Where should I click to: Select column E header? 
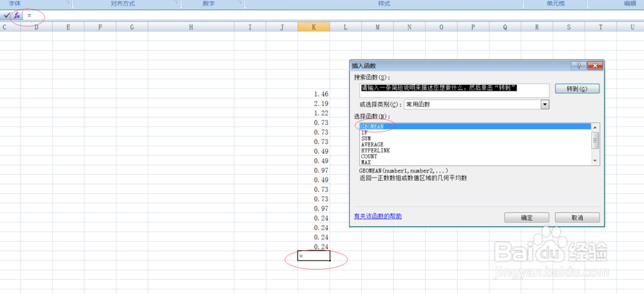(x=68, y=27)
